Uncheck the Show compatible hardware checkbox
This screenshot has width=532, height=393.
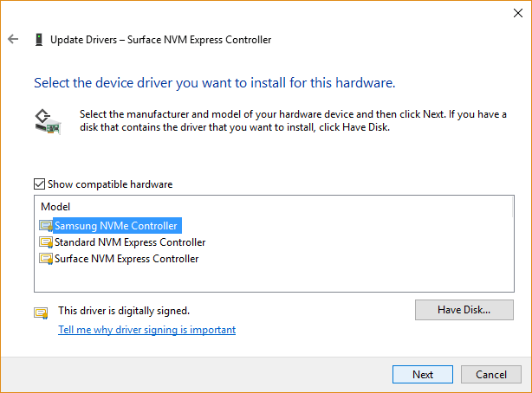(38, 184)
